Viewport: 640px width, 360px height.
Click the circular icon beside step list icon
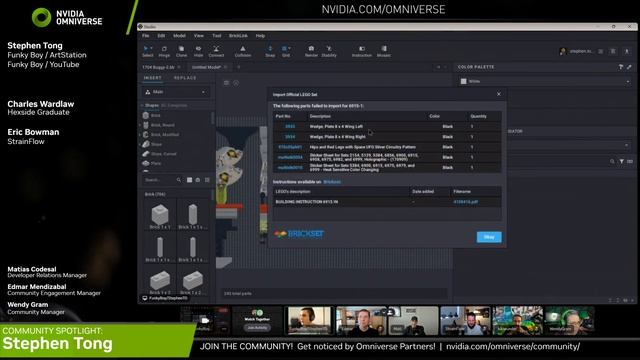tap(236, 83)
